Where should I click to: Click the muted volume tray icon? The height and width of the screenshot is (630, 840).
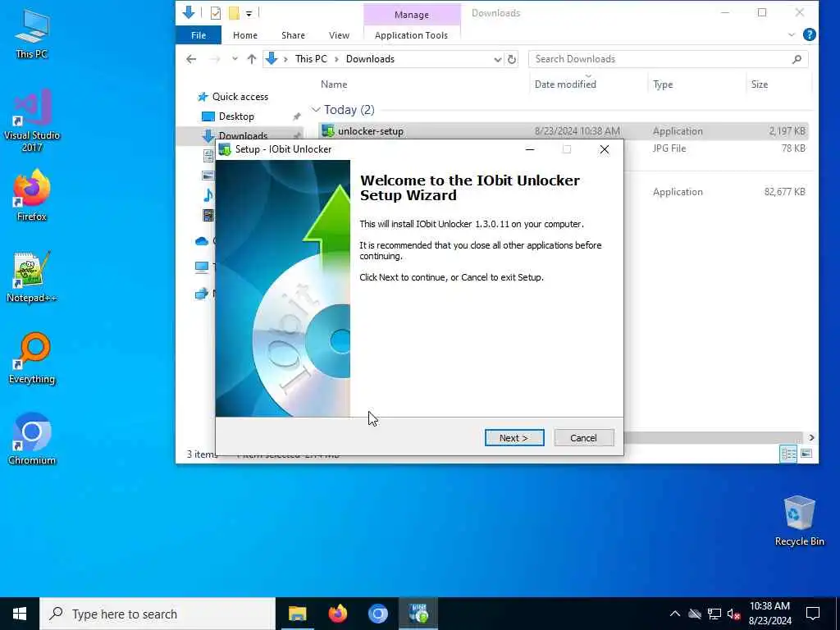734,614
